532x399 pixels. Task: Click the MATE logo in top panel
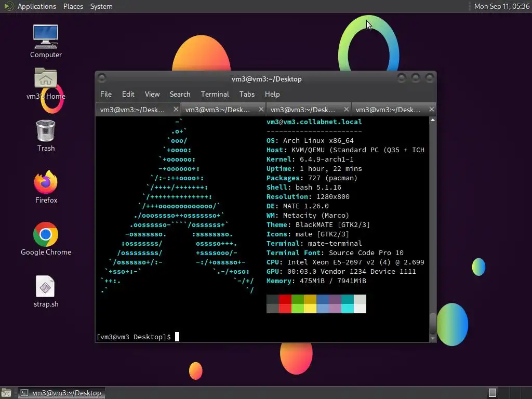point(8,6)
